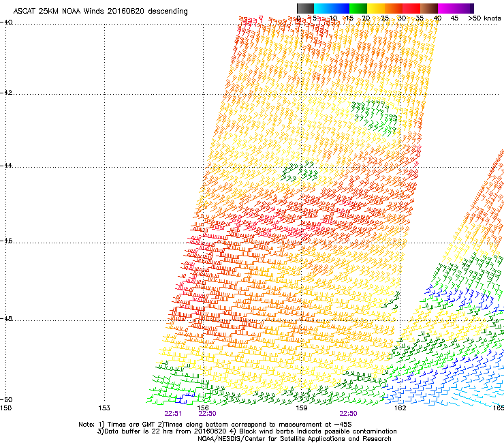Click the brown 35-40 knots legend swatch

pyautogui.click(x=429, y=8)
